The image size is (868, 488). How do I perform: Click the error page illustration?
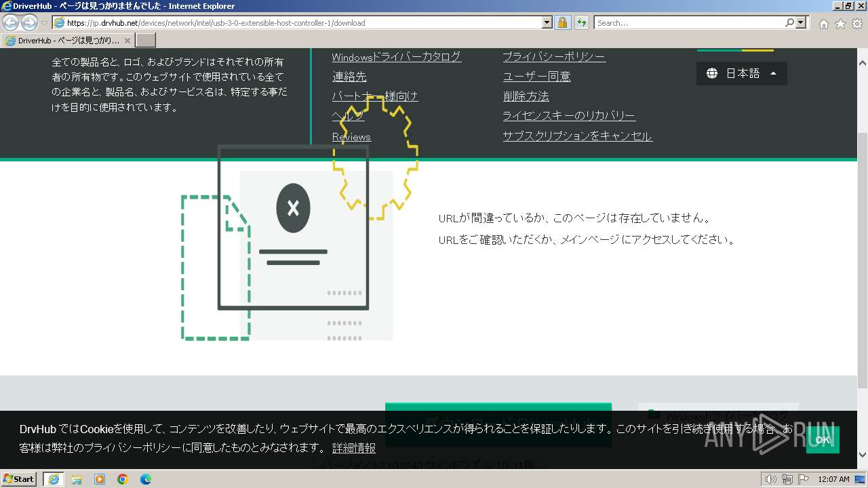299,218
